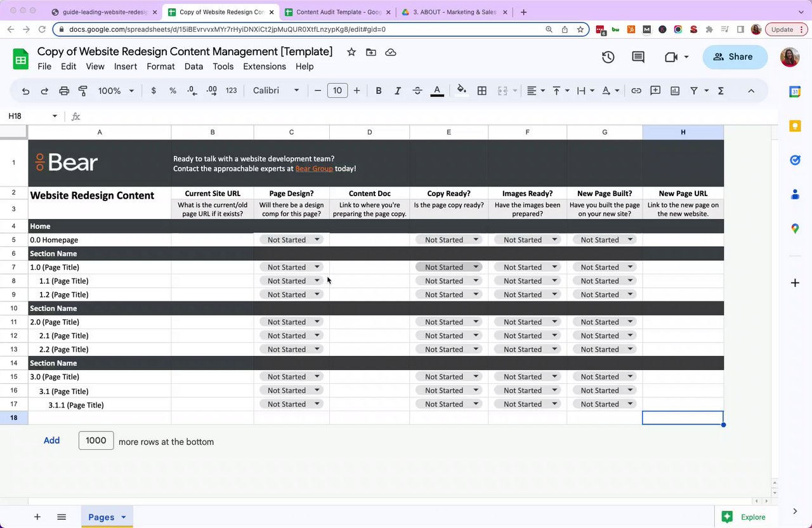Decrease decimal places
This screenshot has height=528, width=812.
point(192,91)
